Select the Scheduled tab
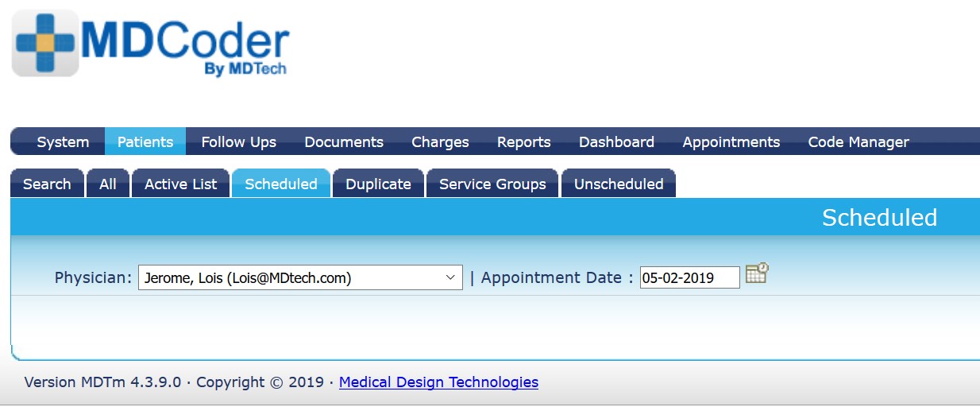 (281, 184)
